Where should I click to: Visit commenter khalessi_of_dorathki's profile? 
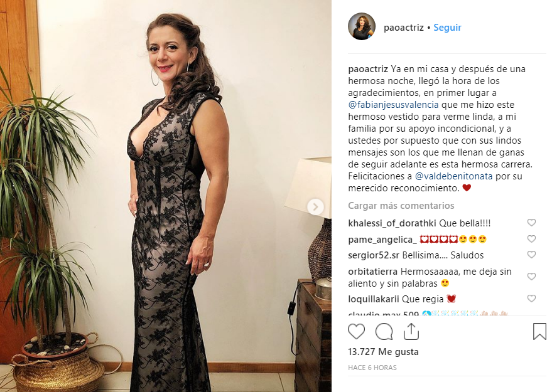(392, 223)
